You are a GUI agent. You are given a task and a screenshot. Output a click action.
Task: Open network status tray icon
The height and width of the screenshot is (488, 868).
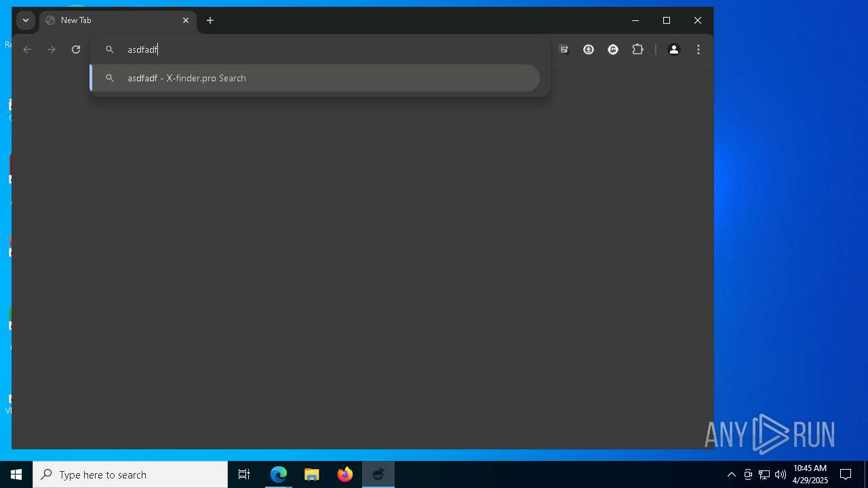[764, 474]
